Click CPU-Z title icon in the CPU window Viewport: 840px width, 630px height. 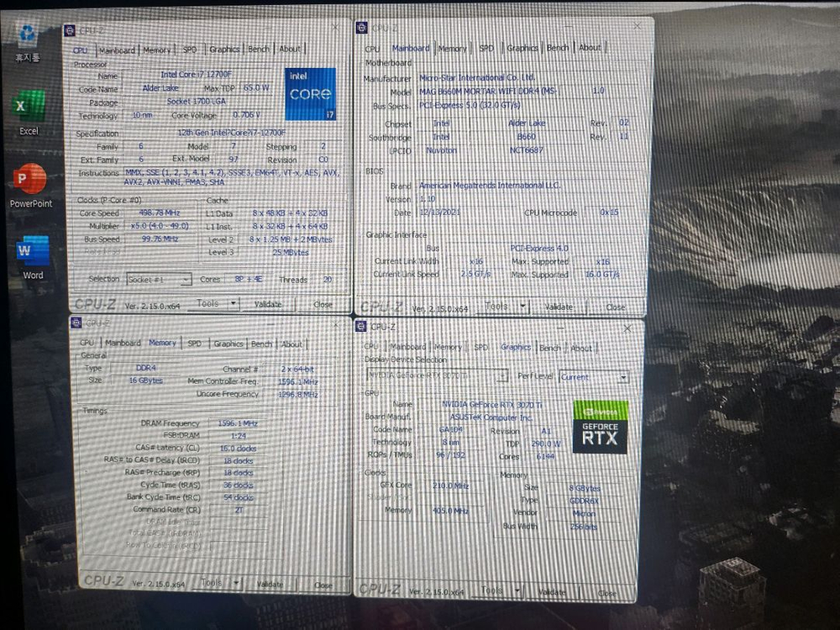(x=70, y=30)
